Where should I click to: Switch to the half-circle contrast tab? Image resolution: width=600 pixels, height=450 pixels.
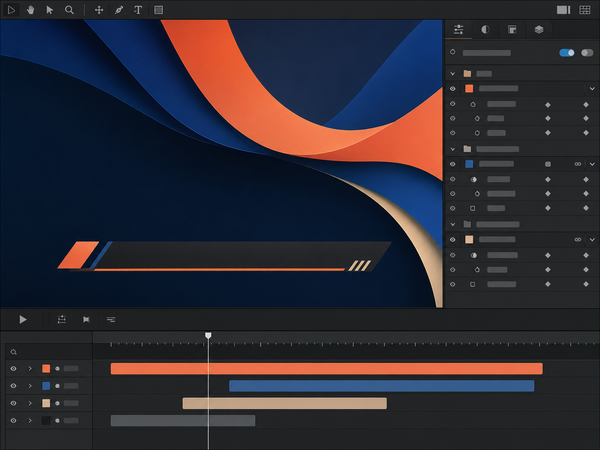pyautogui.click(x=485, y=29)
